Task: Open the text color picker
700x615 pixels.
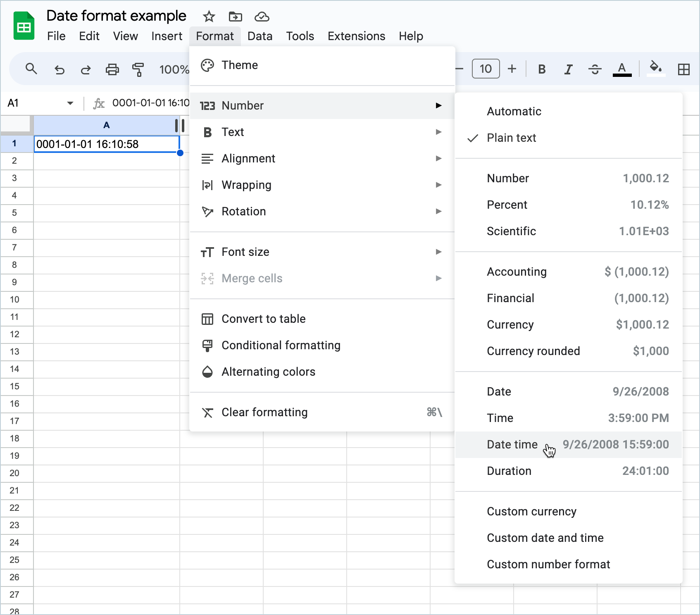Action: (622, 69)
